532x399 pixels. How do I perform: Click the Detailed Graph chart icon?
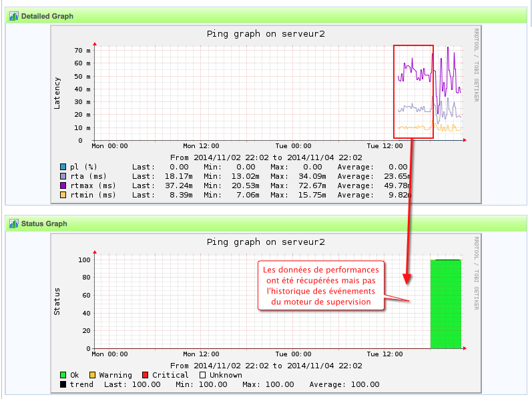click(13, 16)
